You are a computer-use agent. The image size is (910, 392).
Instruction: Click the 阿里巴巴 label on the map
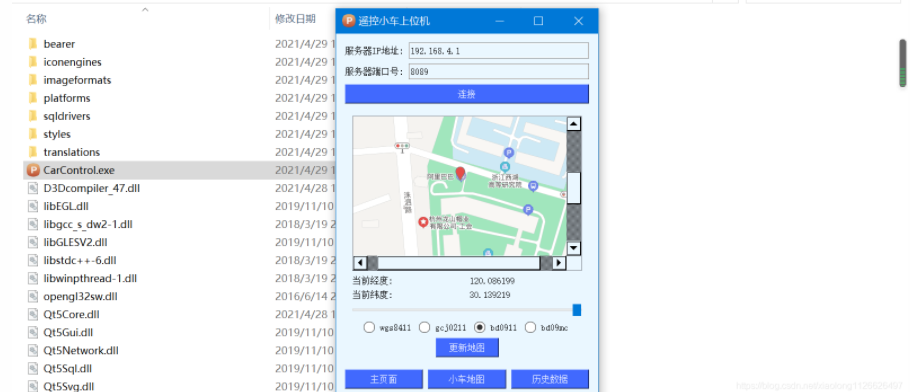440,176
